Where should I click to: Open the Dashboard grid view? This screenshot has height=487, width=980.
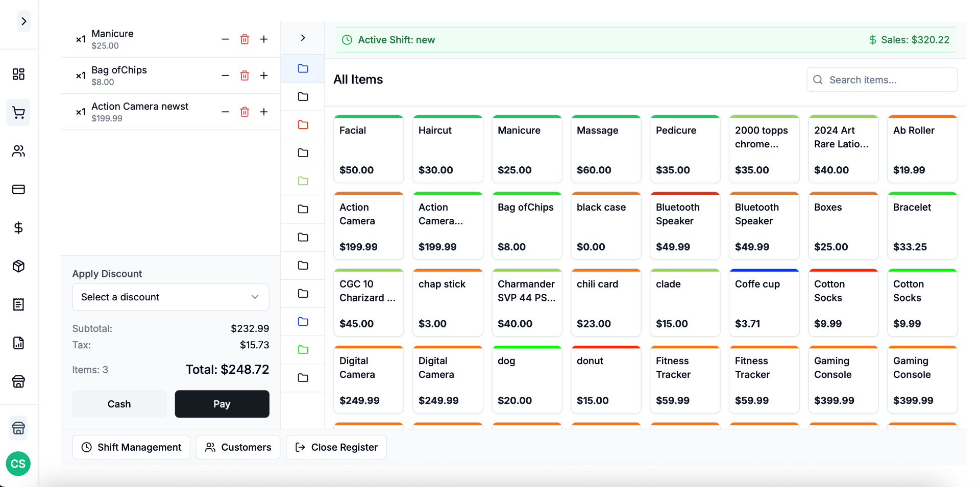click(x=19, y=74)
